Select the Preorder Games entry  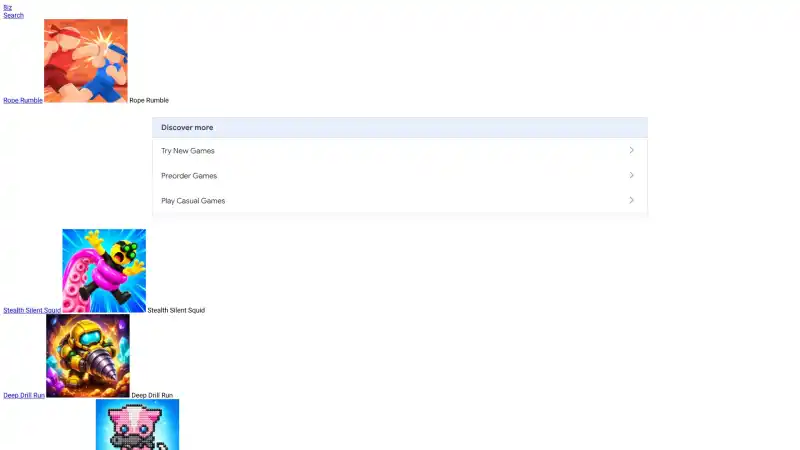click(399, 176)
